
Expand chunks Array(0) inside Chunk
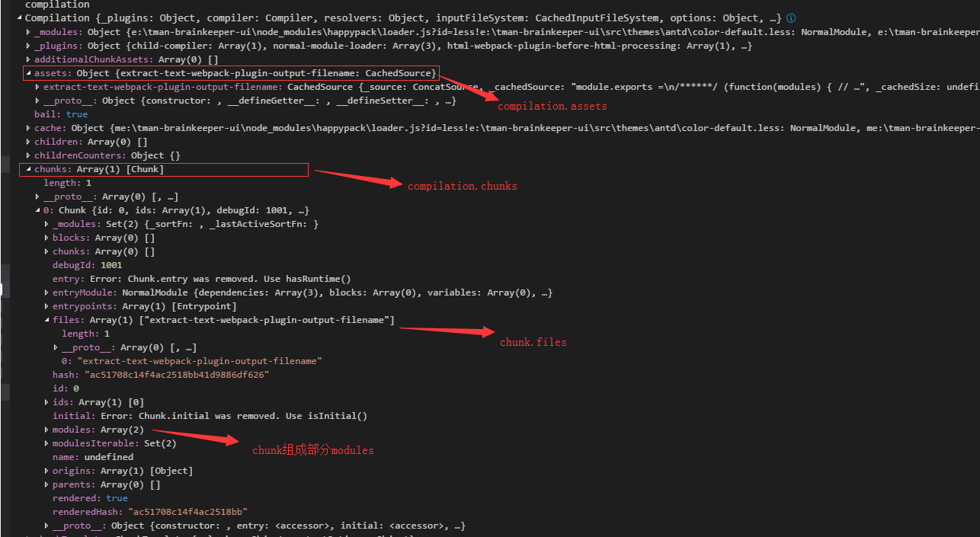pos(46,251)
